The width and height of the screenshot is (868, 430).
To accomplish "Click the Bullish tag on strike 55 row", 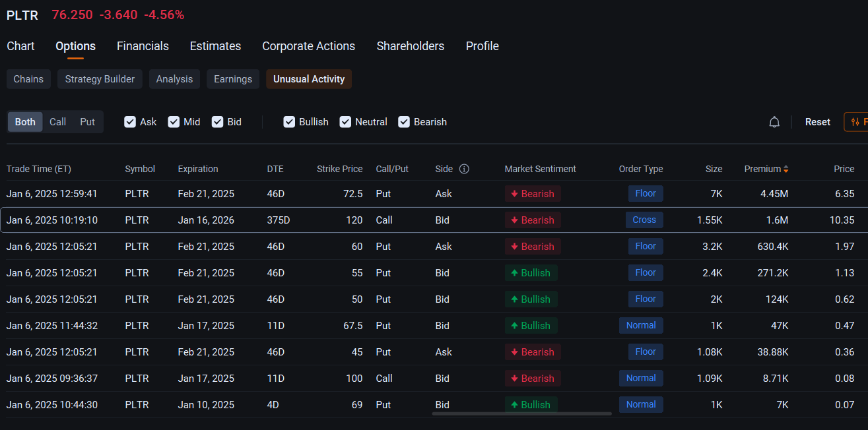I will [x=531, y=273].
